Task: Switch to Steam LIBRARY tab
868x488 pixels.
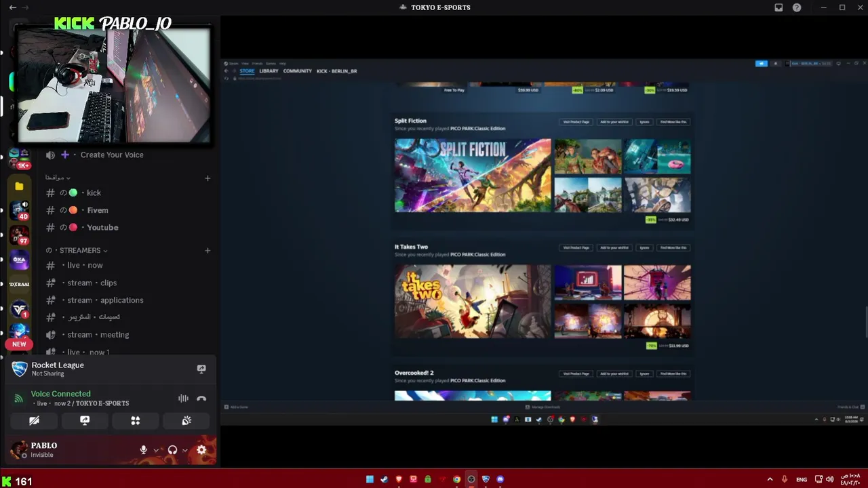Action: tap(269, 71)
